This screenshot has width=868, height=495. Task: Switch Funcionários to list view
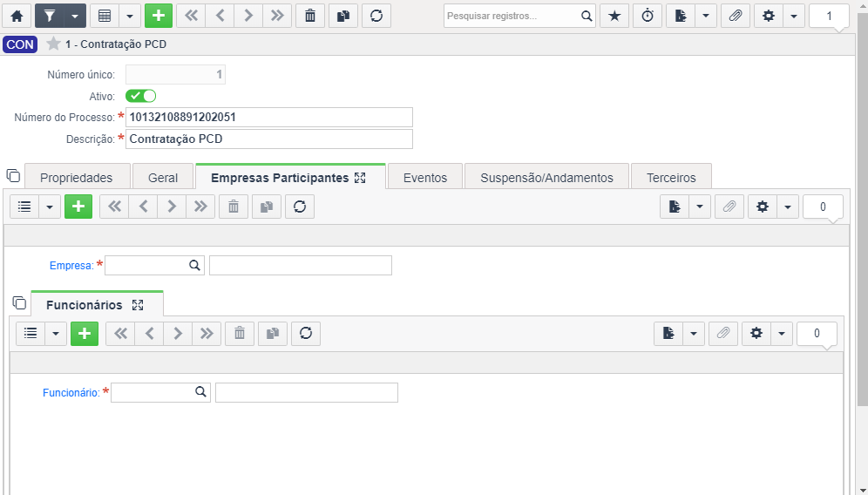[31, 333]
